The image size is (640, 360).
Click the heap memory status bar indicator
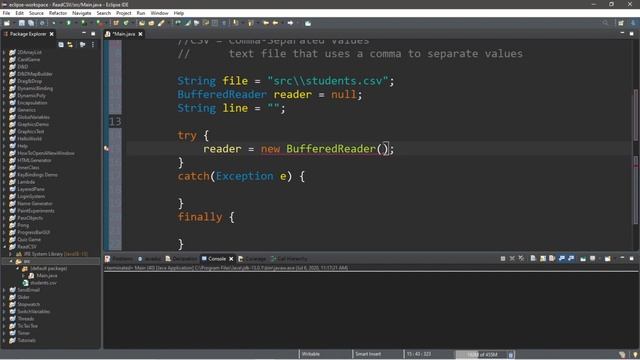point(482,354)
